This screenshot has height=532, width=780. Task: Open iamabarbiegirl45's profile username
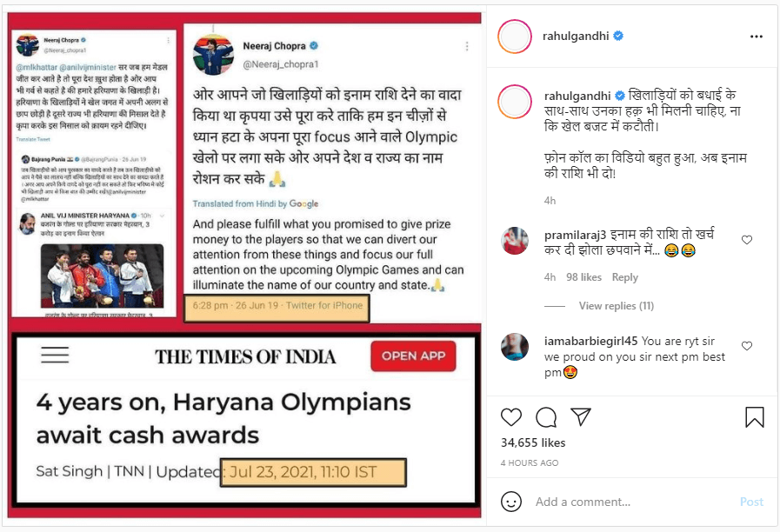point(590,341)
